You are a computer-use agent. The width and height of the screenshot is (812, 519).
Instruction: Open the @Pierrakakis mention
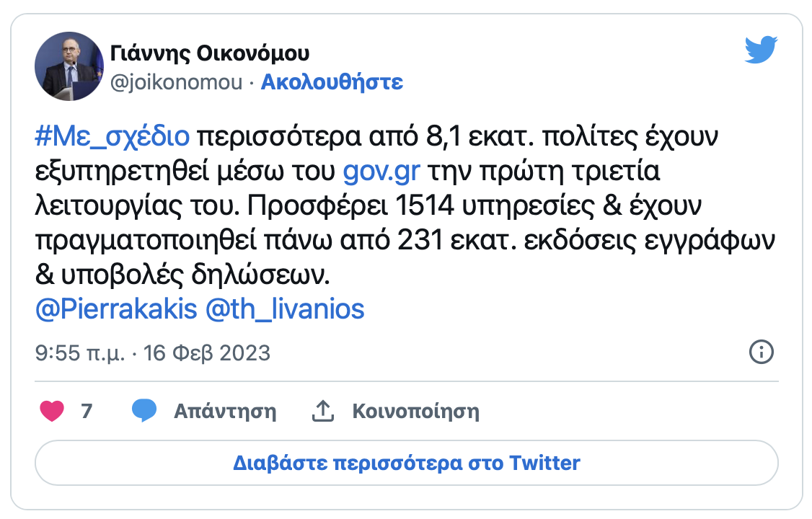pos(116,309)
